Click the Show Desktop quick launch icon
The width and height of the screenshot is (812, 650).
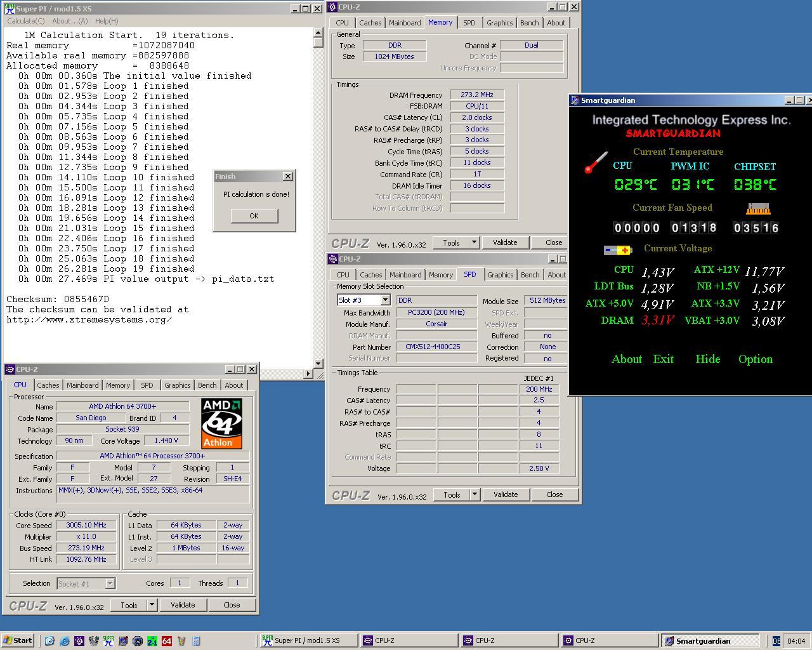49,641
